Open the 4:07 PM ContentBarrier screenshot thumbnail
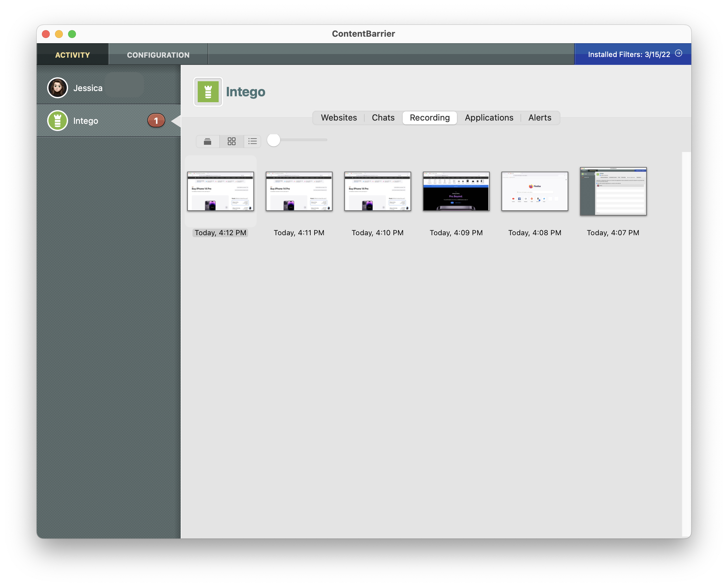The image size is (728, 587). click(613, 191)
